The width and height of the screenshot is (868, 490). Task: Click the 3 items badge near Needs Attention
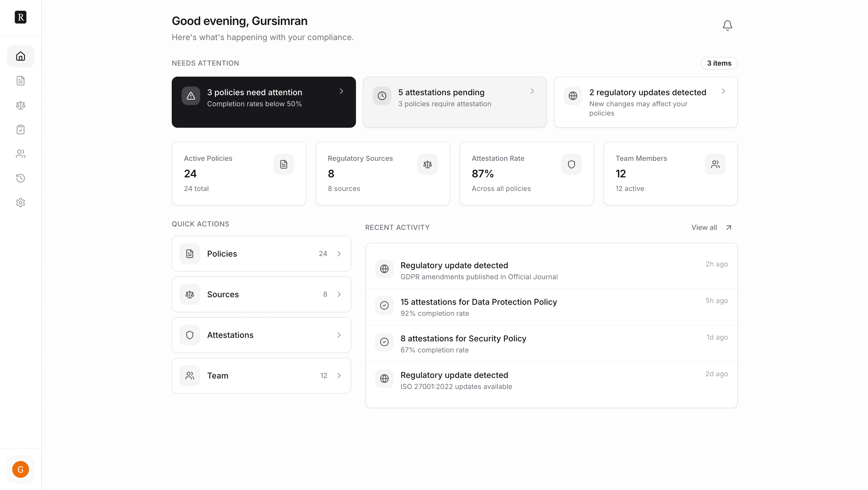(719, 63)
